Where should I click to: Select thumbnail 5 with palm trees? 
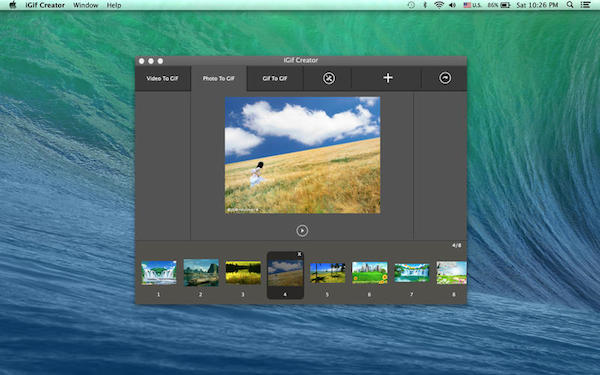point(328,272)
